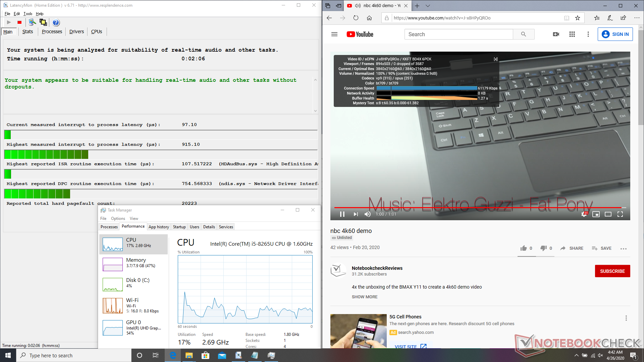Pause the YouTube video
The height and width of the screenshot is (362, 644).
click(x=342, y=214)
